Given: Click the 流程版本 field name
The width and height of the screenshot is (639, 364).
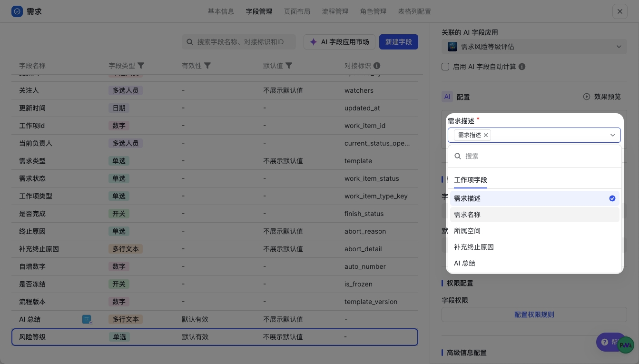Looking at the screenshot, I should [x=32, y=302].
